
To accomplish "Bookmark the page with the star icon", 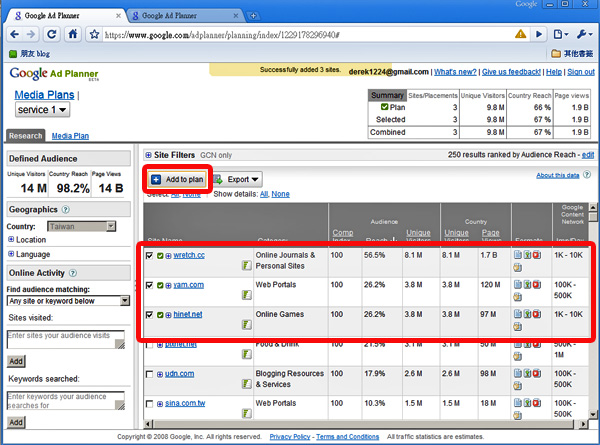I will tap(94, 34).
